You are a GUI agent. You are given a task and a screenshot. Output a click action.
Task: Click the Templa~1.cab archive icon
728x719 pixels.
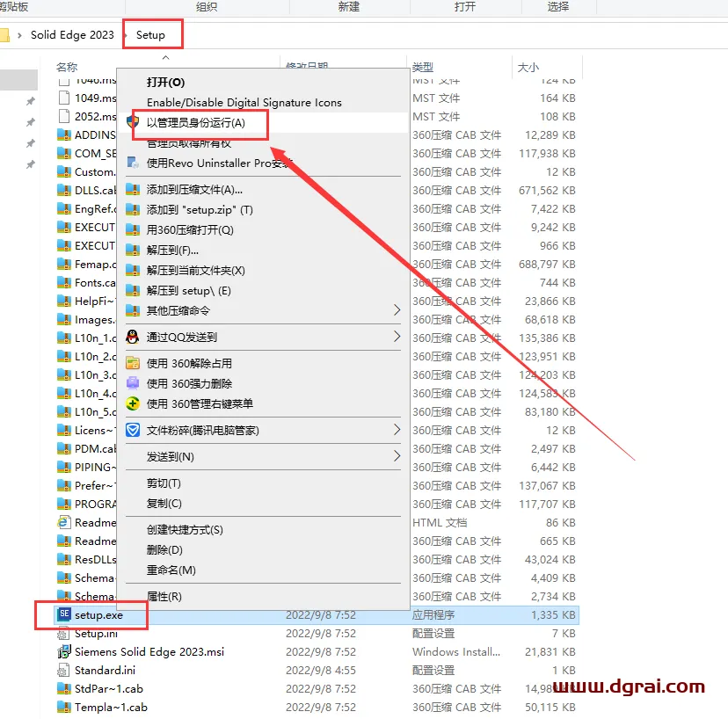(63, 707)
